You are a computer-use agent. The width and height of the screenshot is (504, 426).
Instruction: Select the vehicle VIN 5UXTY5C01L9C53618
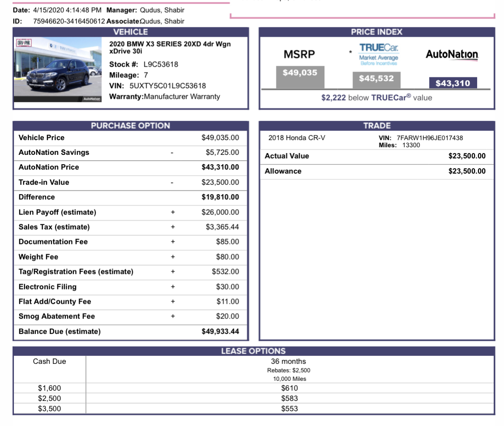pos(168,86)
